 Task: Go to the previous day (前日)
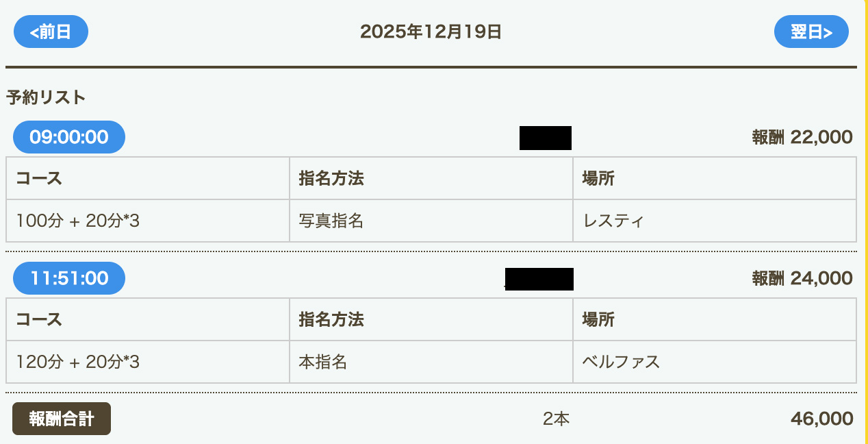(51, 32)
